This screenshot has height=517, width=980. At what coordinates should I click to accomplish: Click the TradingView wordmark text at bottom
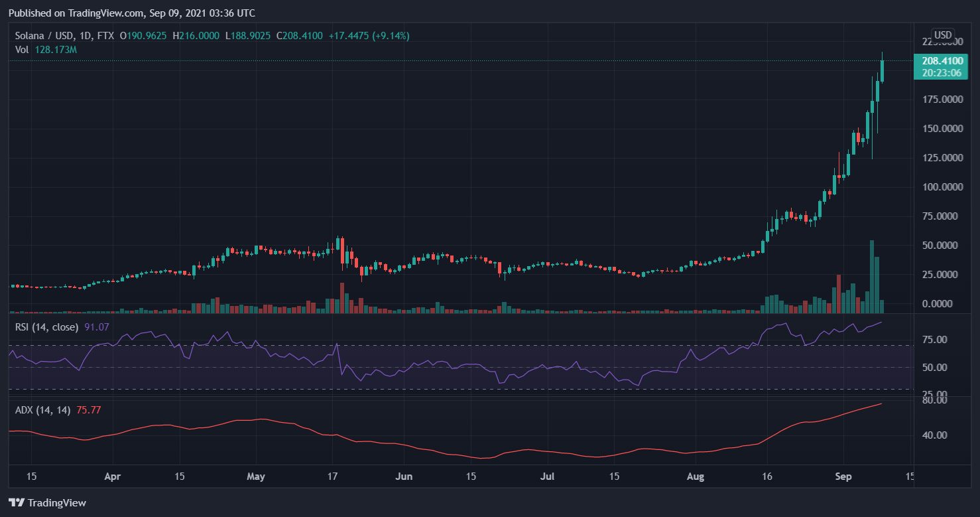pos(57,503)
